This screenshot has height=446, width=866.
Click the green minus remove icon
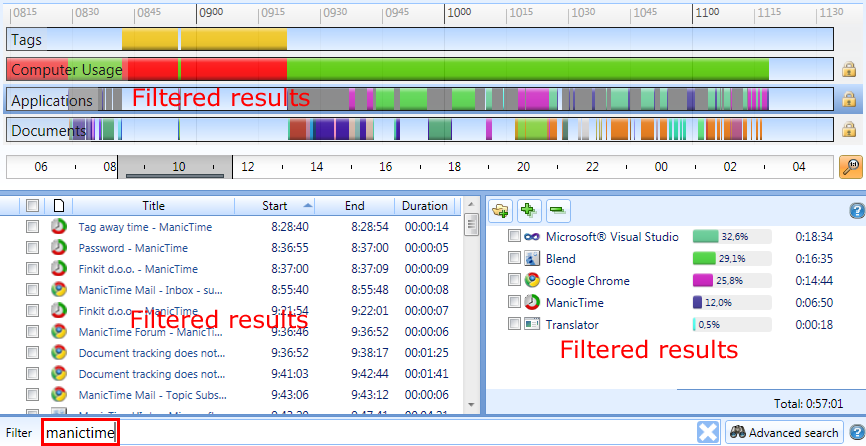[x=558, y=210]
